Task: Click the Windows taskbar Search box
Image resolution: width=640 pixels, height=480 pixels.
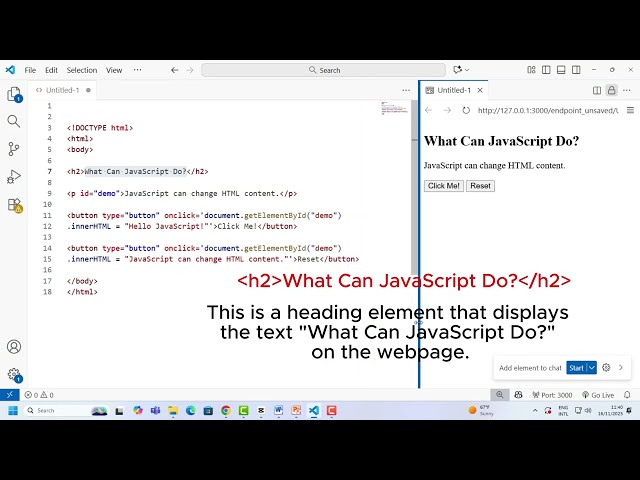Action: pyautogui.click(x=65, y=410)
